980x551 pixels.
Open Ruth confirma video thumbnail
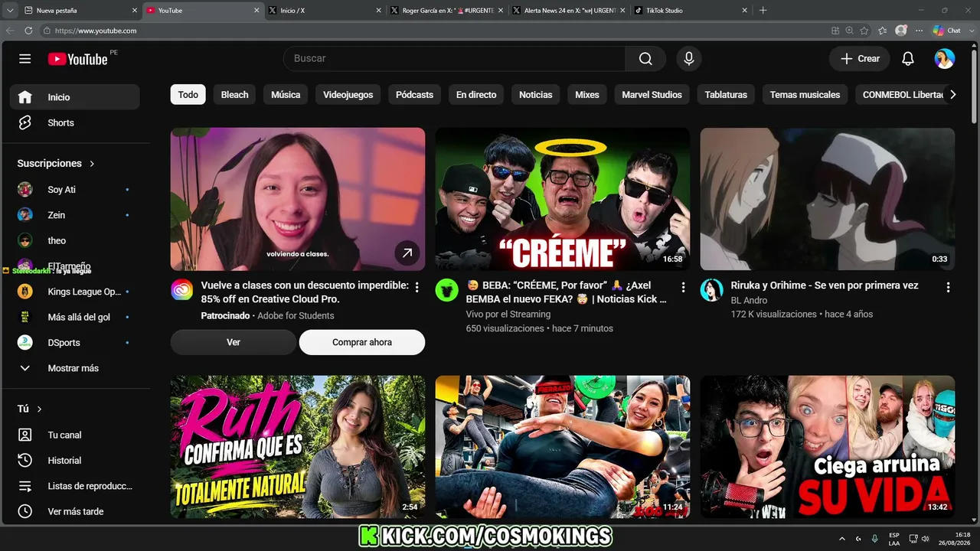tap(298, 447)
